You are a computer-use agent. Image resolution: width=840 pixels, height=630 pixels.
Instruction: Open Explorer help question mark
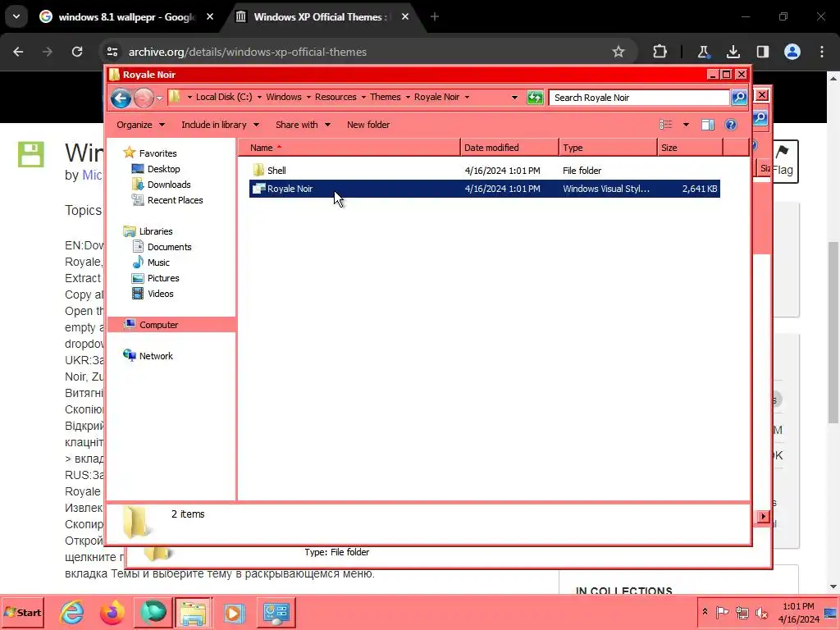[x=731, y=125]
